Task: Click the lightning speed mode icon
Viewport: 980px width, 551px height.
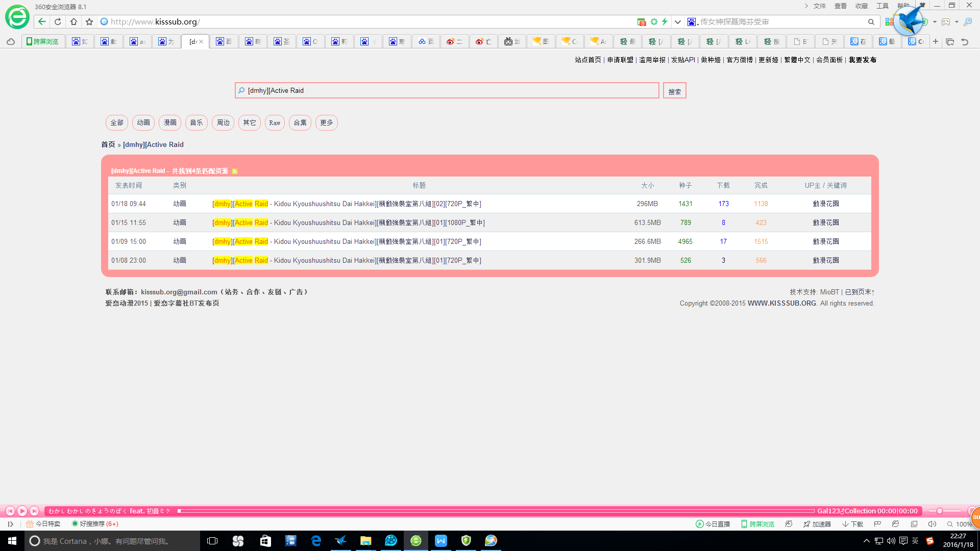Action: [665, 21]
